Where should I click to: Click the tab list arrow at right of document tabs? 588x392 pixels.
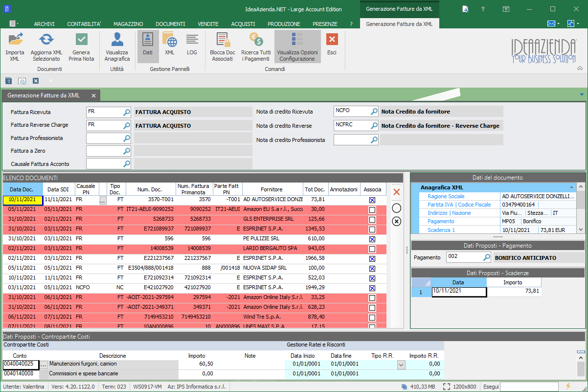582,94
